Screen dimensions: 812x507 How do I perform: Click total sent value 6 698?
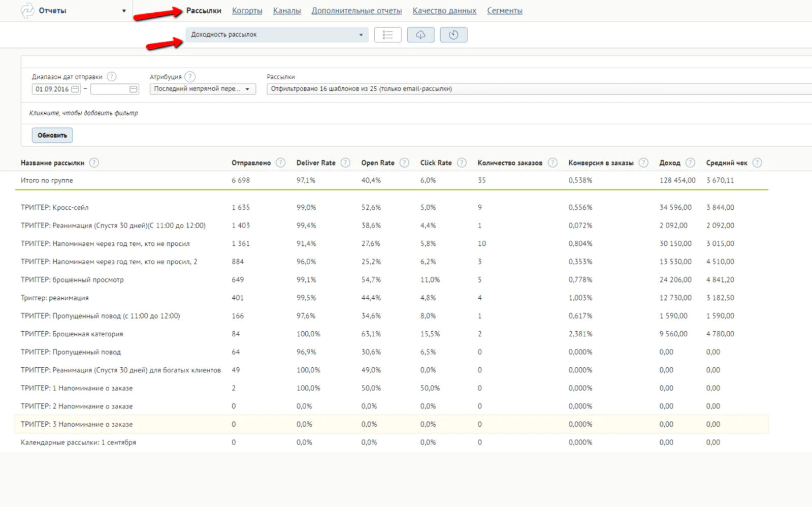[241, 180]
